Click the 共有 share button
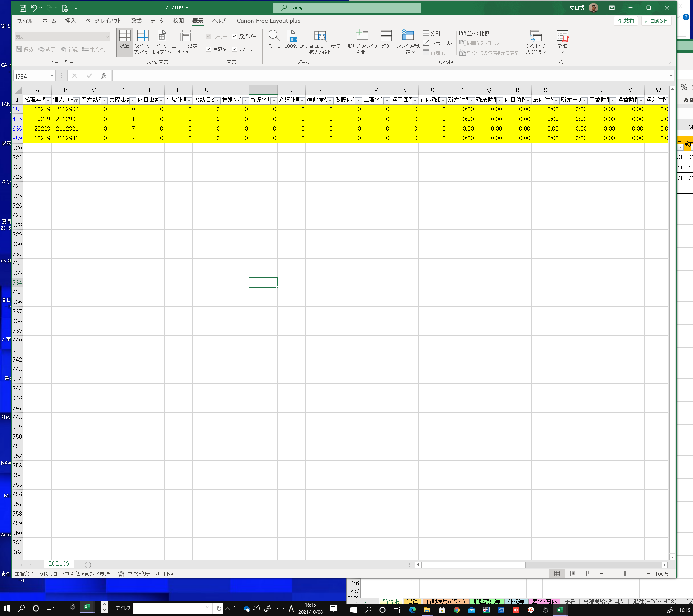 click(x=626, y=21)
